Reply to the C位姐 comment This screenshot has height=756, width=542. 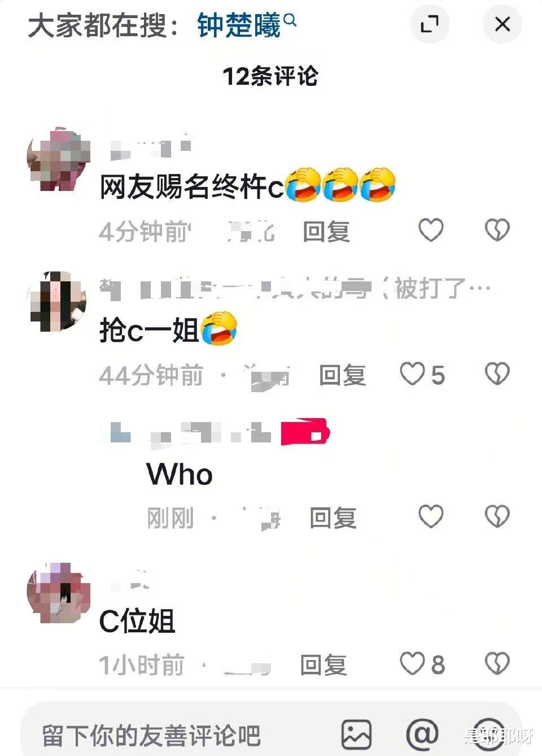[324, 665]
